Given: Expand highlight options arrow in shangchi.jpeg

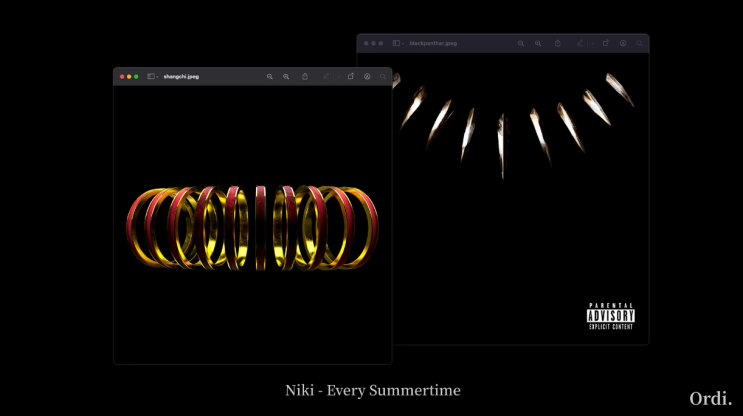Looking at the screenshot, I should coord(338,77).
